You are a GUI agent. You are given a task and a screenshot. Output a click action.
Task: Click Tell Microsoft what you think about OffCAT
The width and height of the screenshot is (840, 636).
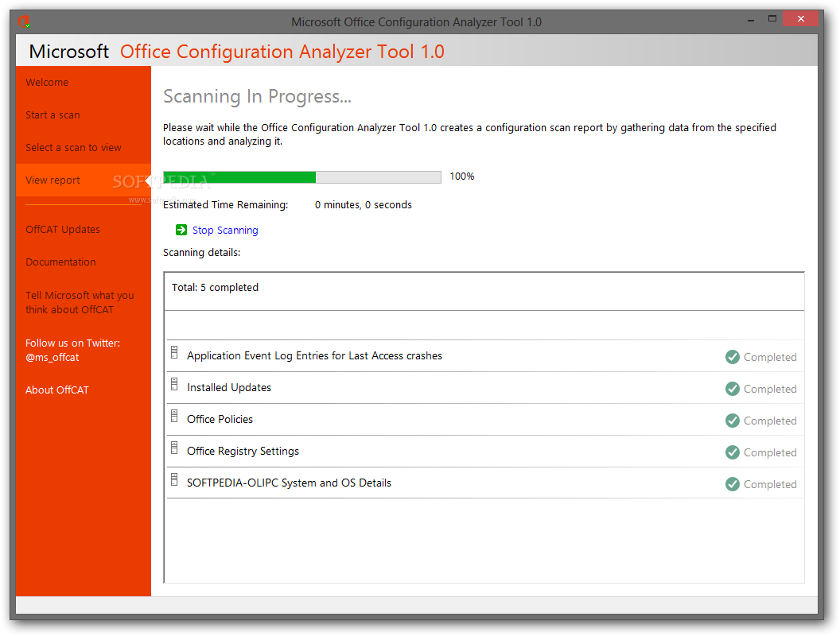coord(80,302)
